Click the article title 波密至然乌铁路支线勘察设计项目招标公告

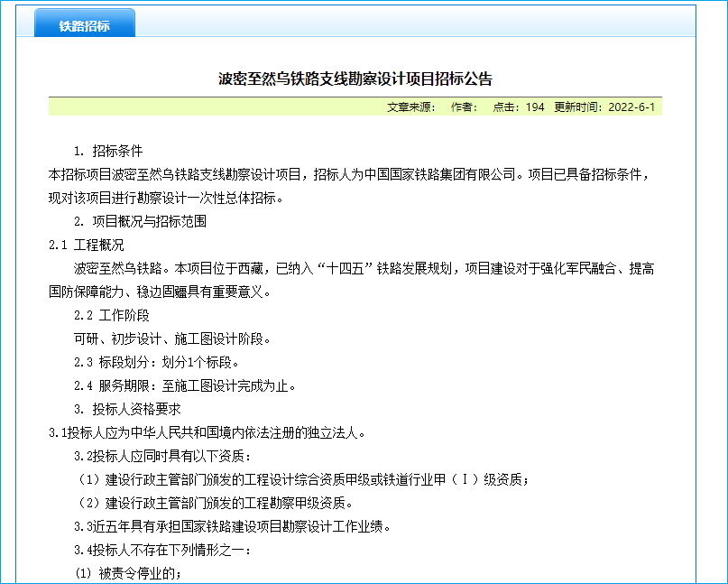[x=355, y=79]
